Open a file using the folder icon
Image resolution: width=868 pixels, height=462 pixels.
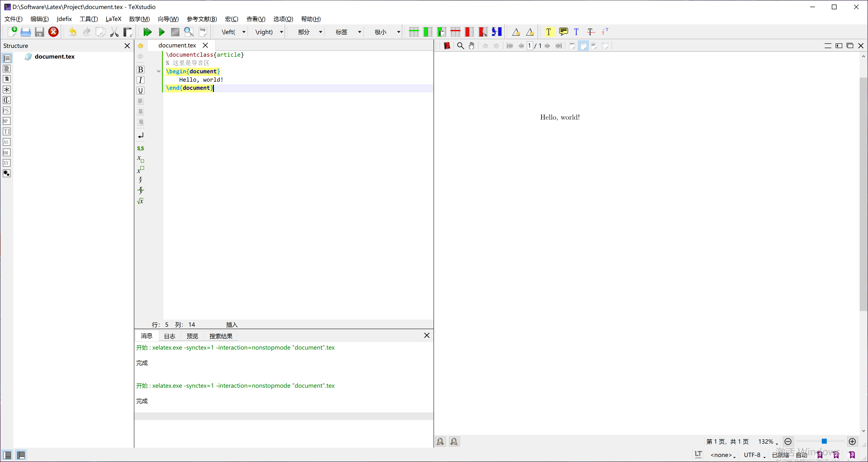tap(26, 32)
